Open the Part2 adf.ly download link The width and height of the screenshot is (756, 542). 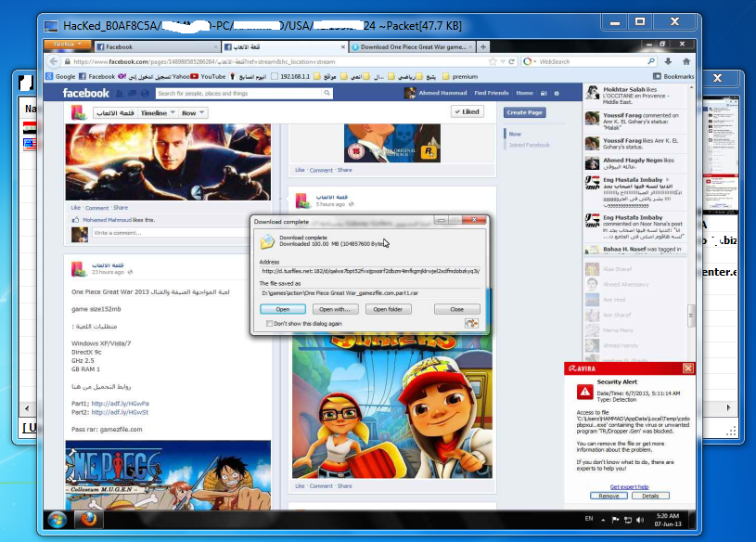coord(120,412)
